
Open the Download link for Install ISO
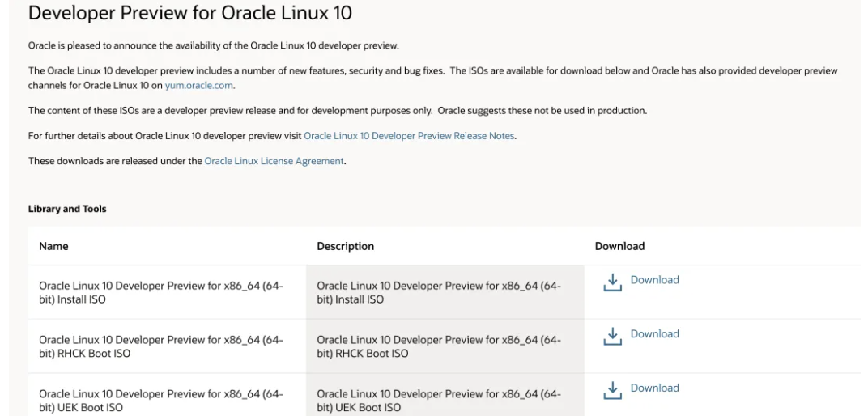[x=654, y=280]
